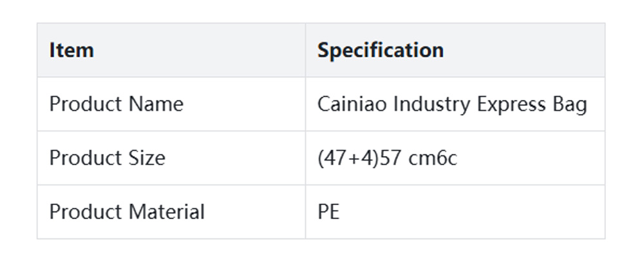Select the "(47+4)57 cm6c" size value cell
644x263 pixels.
(387, 158)
